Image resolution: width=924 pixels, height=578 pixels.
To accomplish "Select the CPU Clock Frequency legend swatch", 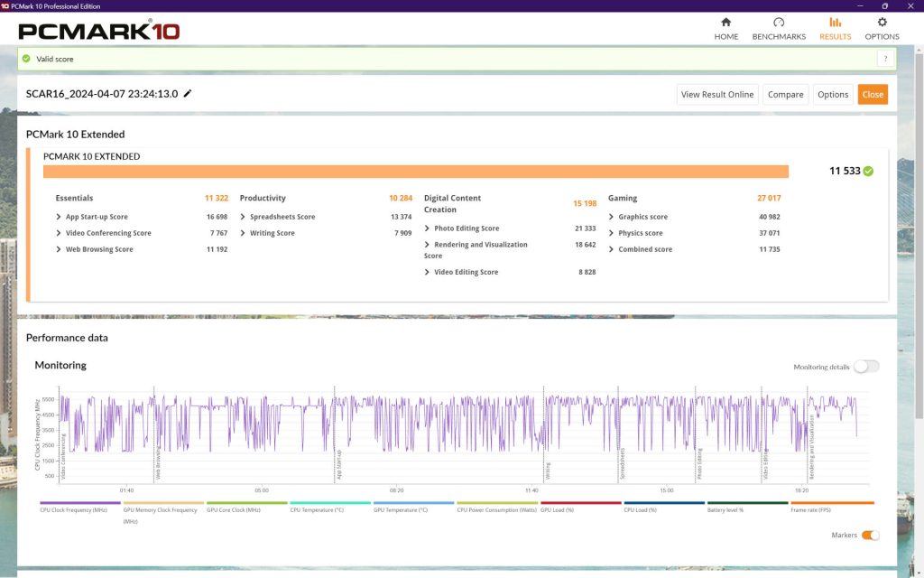I will tap(80, 503).
